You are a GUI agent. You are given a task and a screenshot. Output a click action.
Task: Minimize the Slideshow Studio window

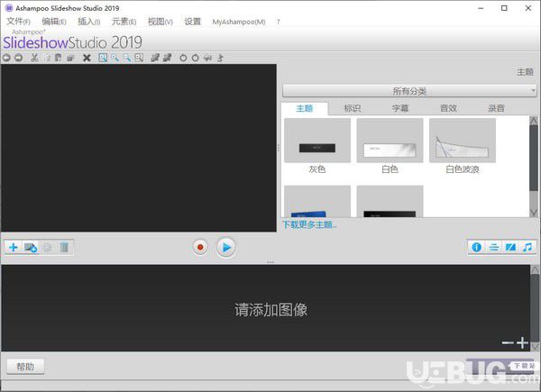tap(481, 8)
